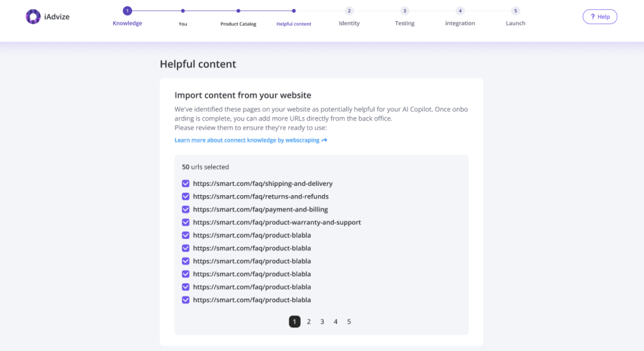Uncheck the shipping-and-delivery URL checkbox
The width and height of the screenshot is (644, 351).
[x=185, y=184]
